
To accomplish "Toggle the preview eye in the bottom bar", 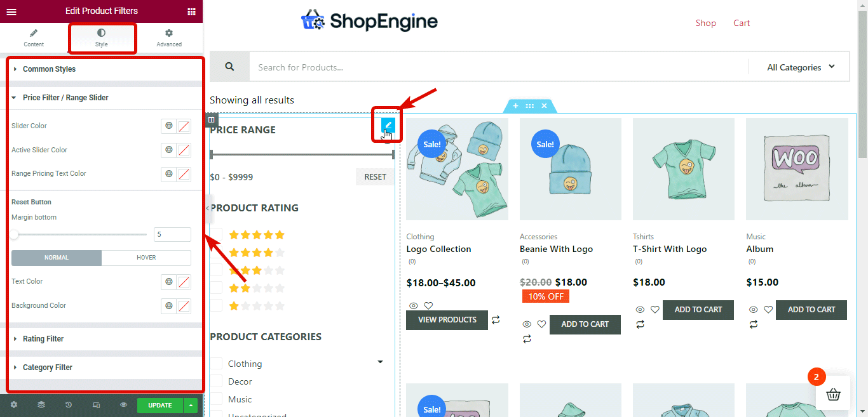I will point(123,405).
